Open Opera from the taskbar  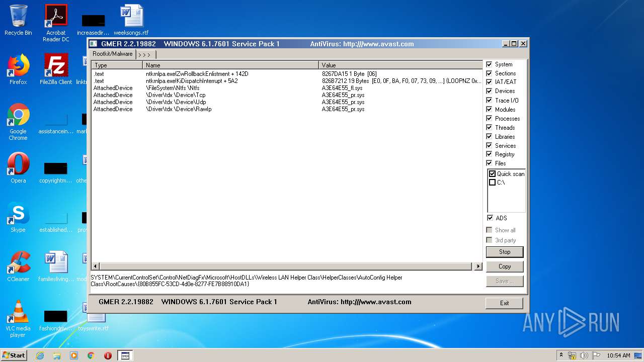click(x=108, y=355)
